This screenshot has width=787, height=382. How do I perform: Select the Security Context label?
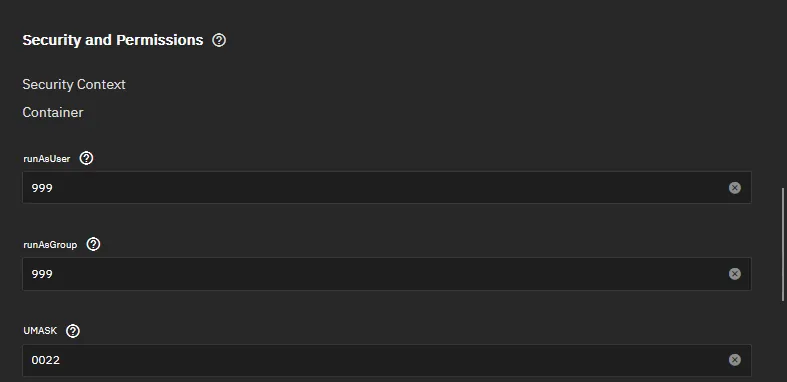click(x=74, y=84)
